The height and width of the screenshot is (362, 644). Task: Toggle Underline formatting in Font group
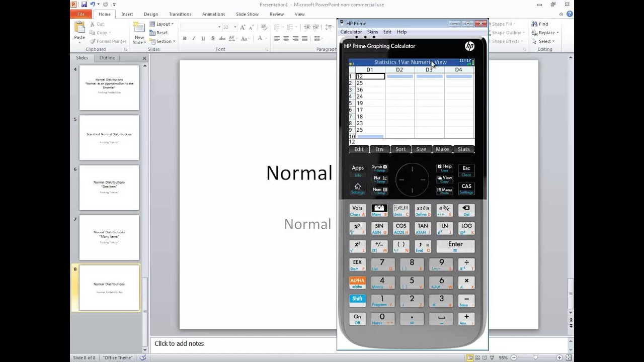coord(203,39)
